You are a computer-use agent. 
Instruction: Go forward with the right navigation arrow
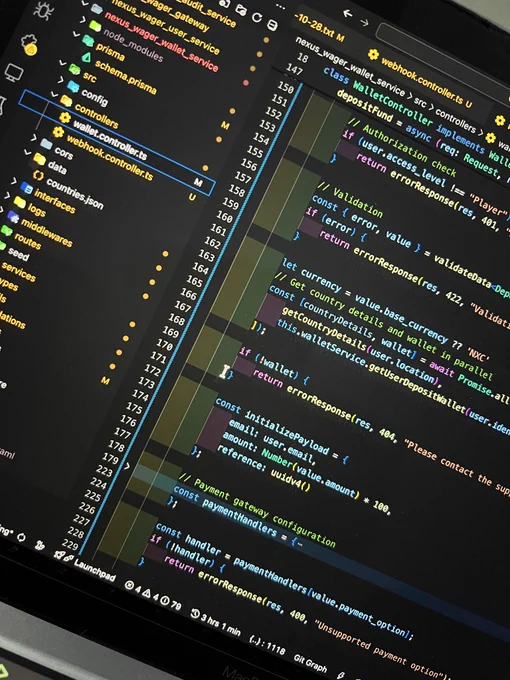click(364, 21)
